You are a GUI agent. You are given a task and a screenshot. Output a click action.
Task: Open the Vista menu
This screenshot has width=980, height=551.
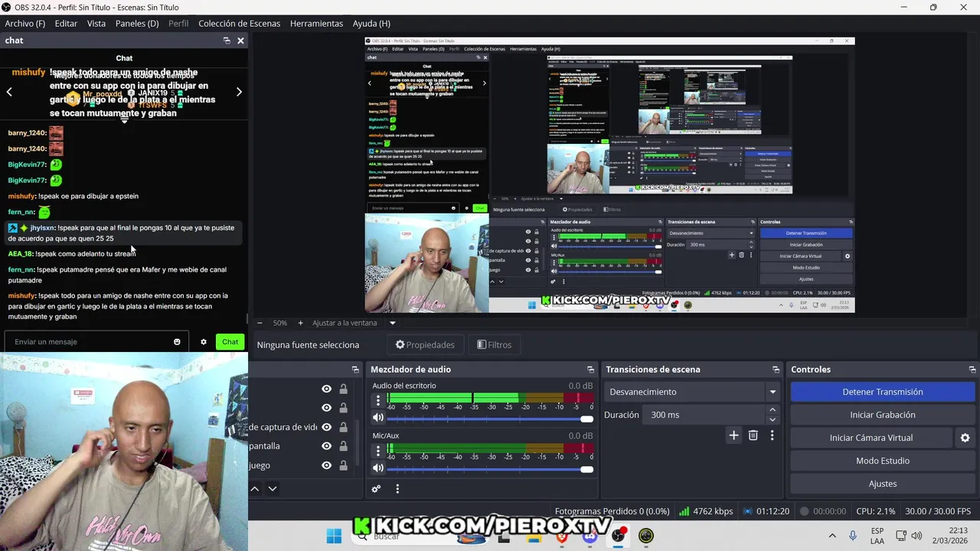click(x=96, y=23)
